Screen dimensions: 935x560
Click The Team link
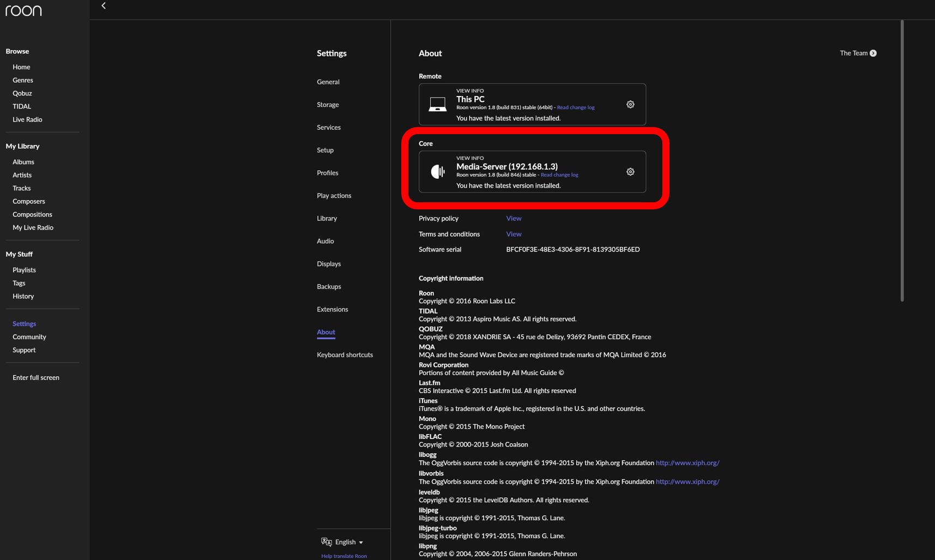point(854,53)
